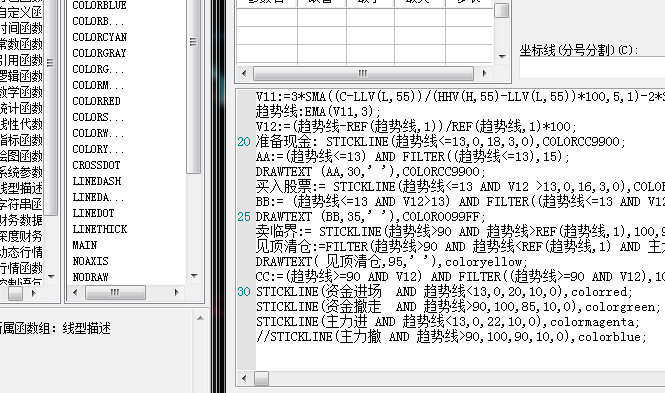The height and width of the screenshot is (393, 665).
Task: Click the LINEDASH list item
Action: tap(97, 181)
